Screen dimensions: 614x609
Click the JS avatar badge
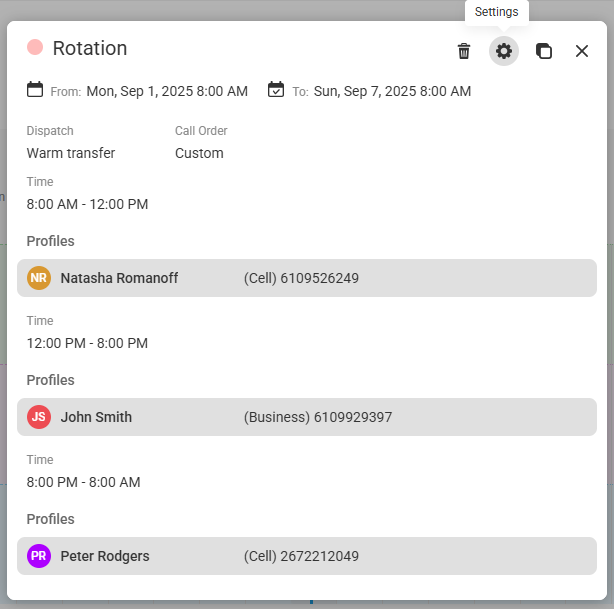[39, 417]
